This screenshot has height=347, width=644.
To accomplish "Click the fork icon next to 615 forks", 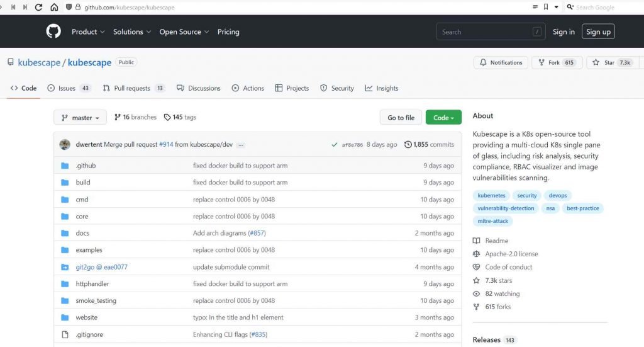I will [477, 307].
